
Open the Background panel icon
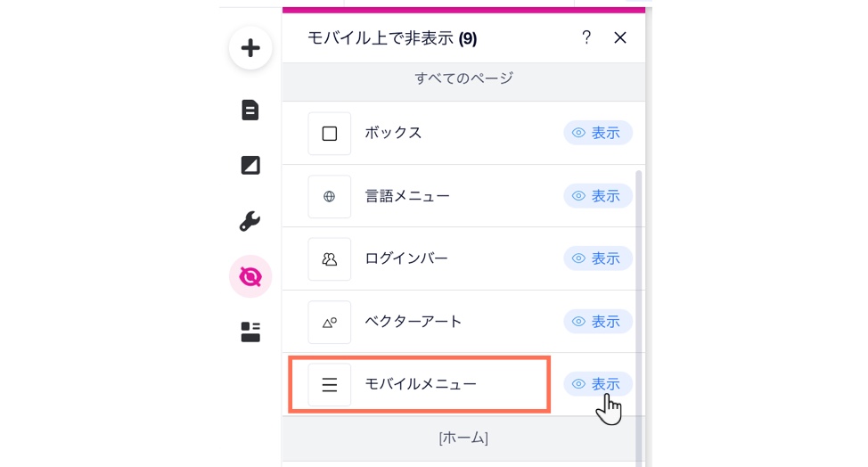250,166
